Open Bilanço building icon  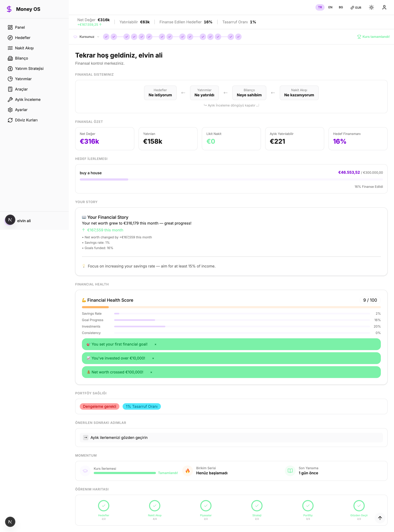pos(10,58)
